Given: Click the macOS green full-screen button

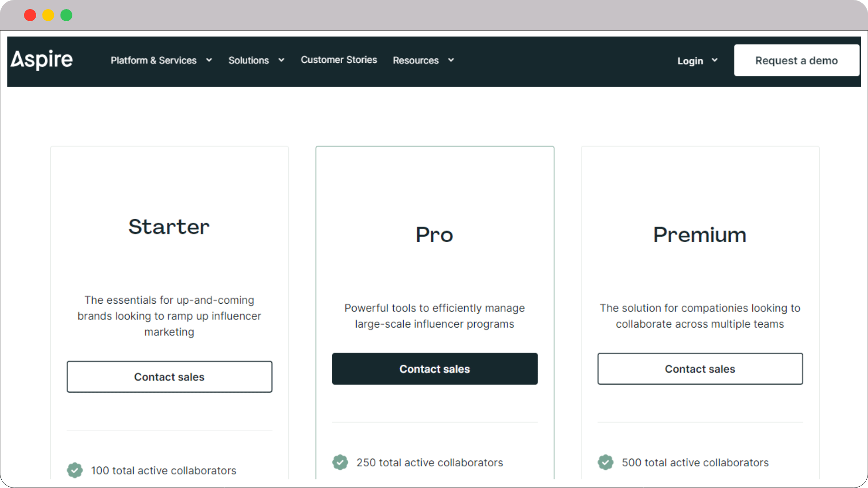Looking at the screenshot, I should tap(66, 15).
